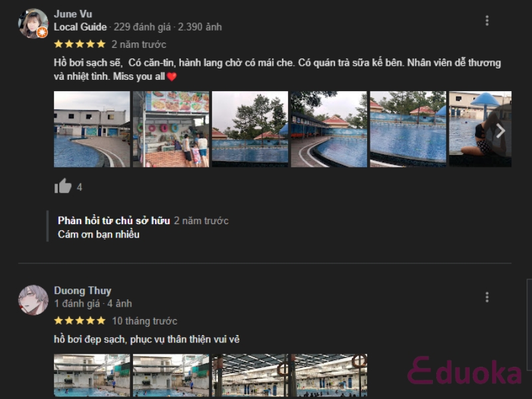Click the vertical scrollbar on the right edge
This screenshot has height=399, width=532.
[529, 325]
